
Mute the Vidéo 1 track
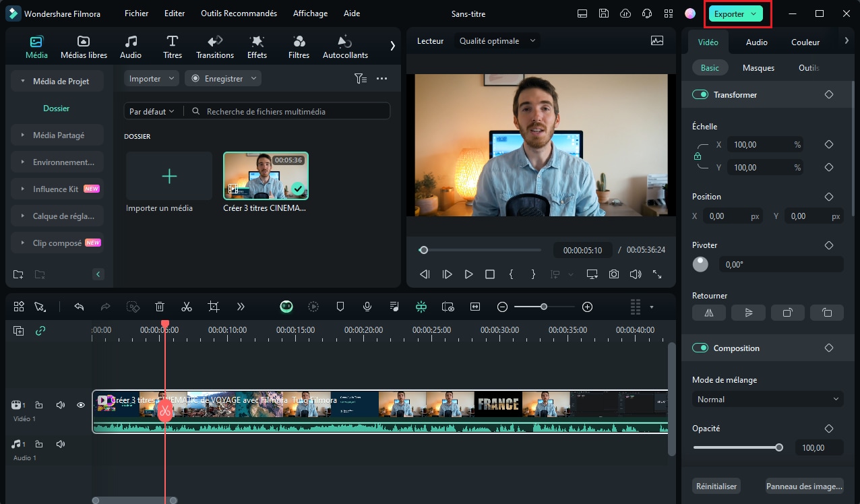coord(61,405)
